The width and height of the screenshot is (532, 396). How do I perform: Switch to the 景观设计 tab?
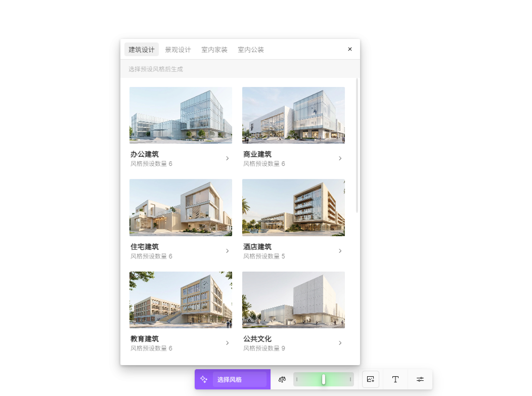(x=178, y=50)
